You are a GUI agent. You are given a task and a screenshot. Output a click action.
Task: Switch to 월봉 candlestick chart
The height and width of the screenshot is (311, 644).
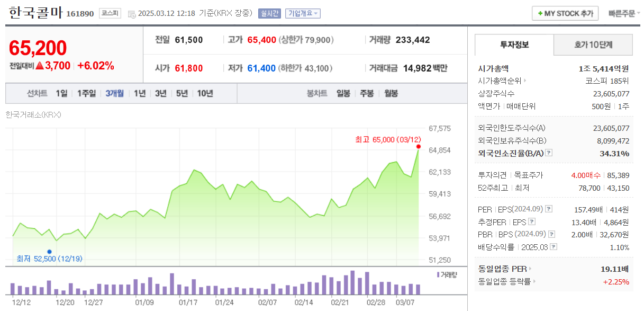pyautogui.click(x=391, y=93)
